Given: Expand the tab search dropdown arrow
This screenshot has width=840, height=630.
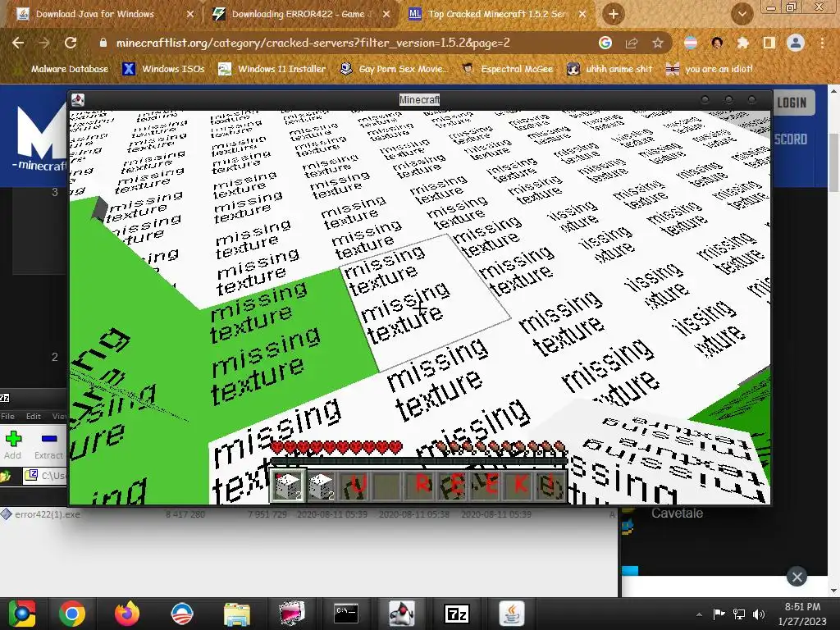Looking at the screenshot, I should pyautogui.click(x=742, y=15).
